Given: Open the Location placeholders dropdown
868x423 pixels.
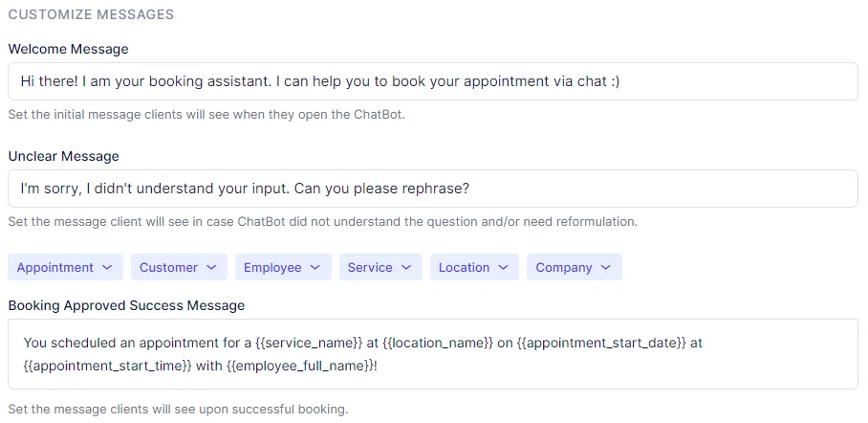Looking at the screenshot, I should tap(474, 268).
